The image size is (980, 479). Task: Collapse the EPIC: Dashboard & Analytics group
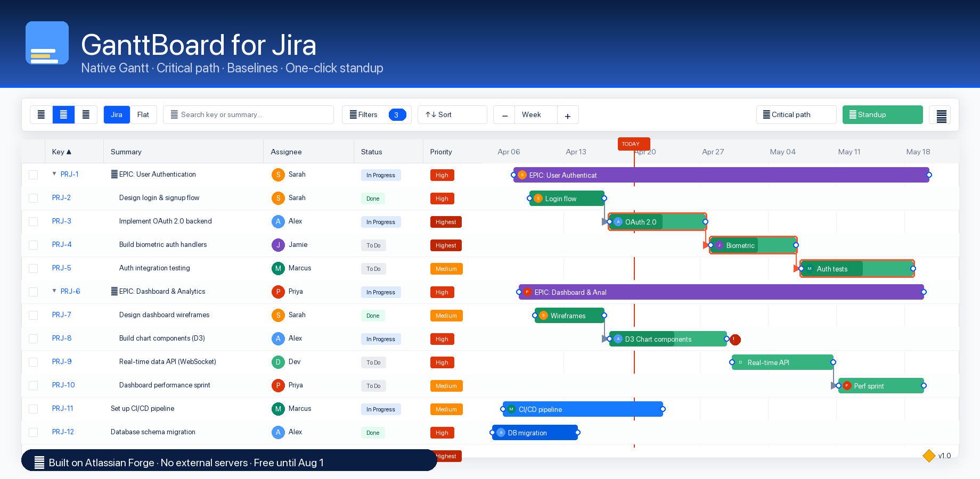(x=54, y=291)
